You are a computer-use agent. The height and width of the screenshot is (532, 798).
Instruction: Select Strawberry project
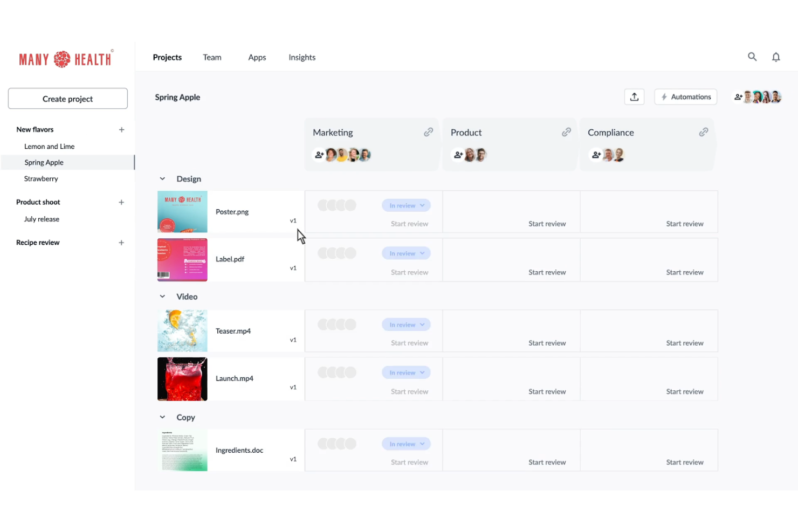pyautogui.click(x=41, y=178)
